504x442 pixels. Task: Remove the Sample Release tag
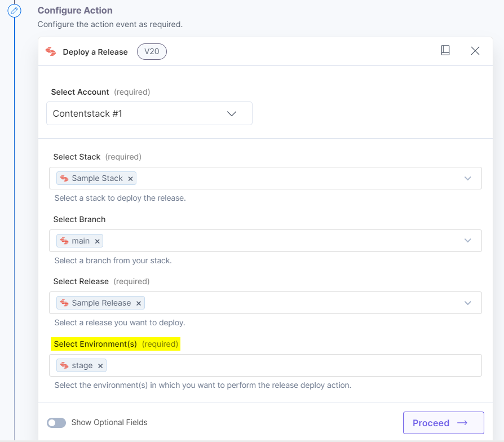tap(139, 303)
